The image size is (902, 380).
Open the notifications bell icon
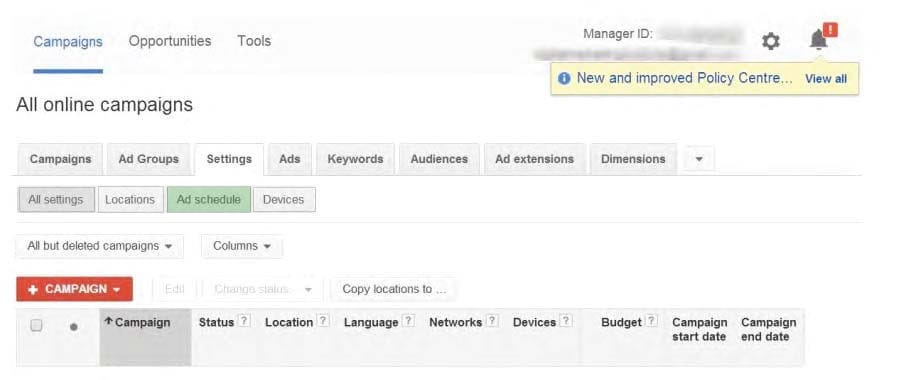(819, 40)
